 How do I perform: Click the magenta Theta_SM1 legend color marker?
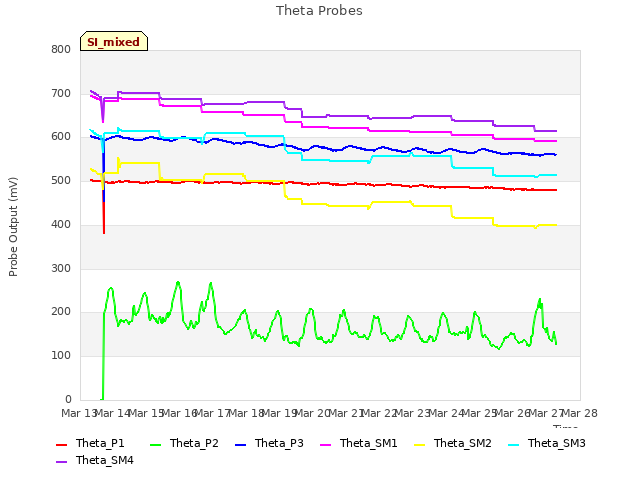[x=326, y=444]
